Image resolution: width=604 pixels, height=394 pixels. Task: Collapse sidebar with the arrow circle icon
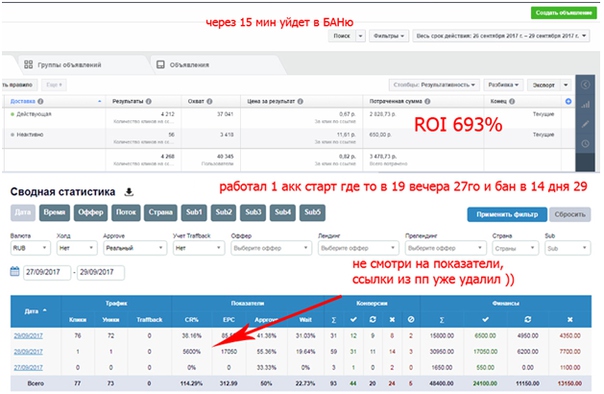point(585,85)
